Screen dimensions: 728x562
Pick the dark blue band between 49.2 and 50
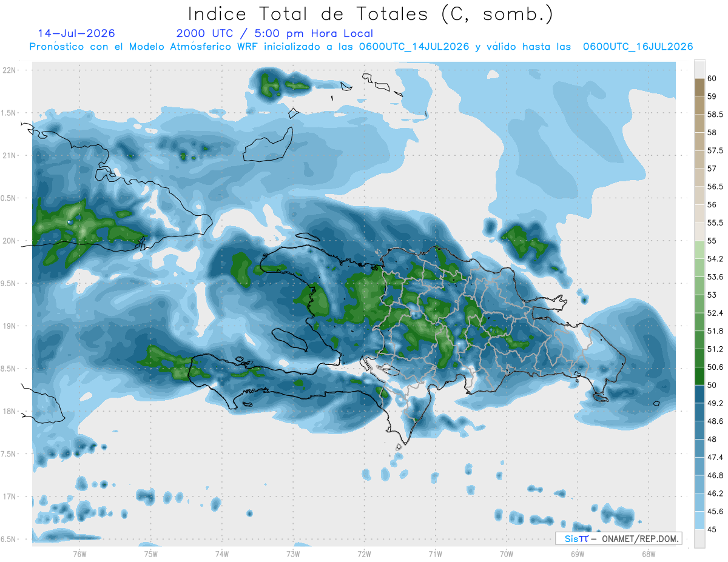click(699, 395)
